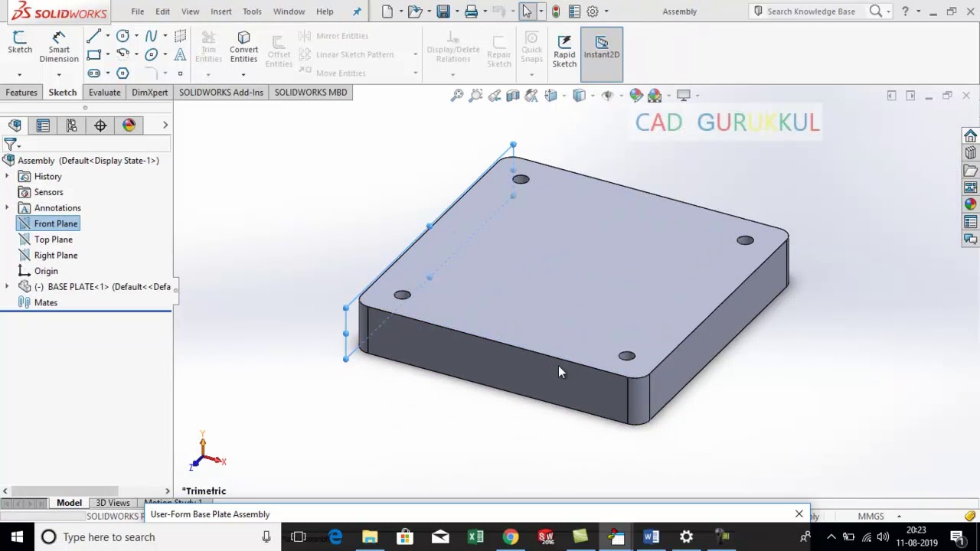The width and height of the screenshot is (980, 551).
Task: Select the Polygon sketch tool
Action: [122, 73]
